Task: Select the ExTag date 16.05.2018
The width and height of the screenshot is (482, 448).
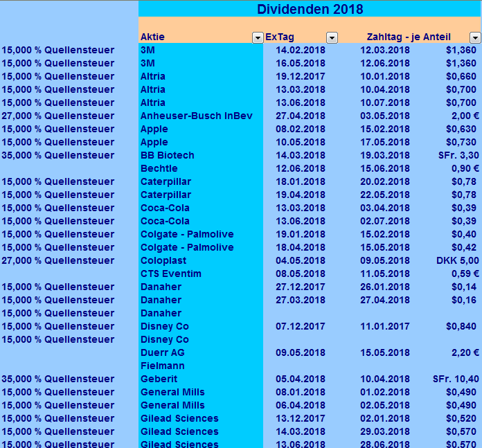Action: point(301,63)
